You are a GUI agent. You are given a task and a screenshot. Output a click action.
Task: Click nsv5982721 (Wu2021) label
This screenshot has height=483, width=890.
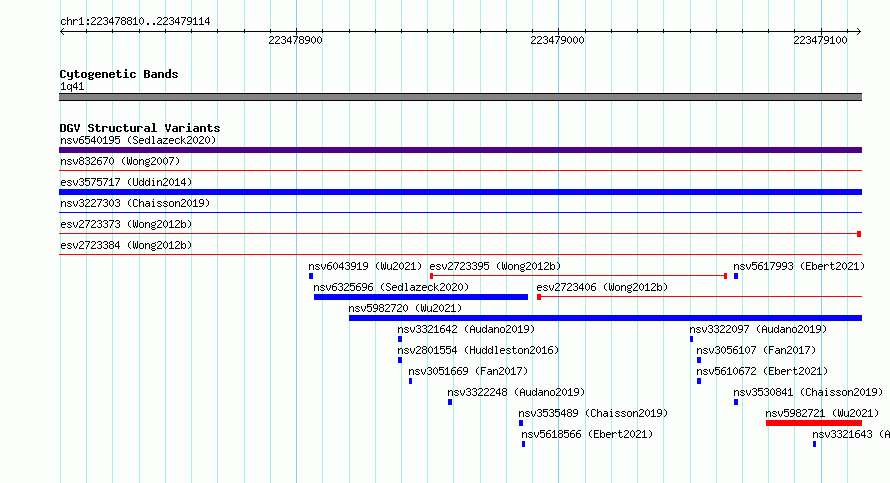pos(822,413)
